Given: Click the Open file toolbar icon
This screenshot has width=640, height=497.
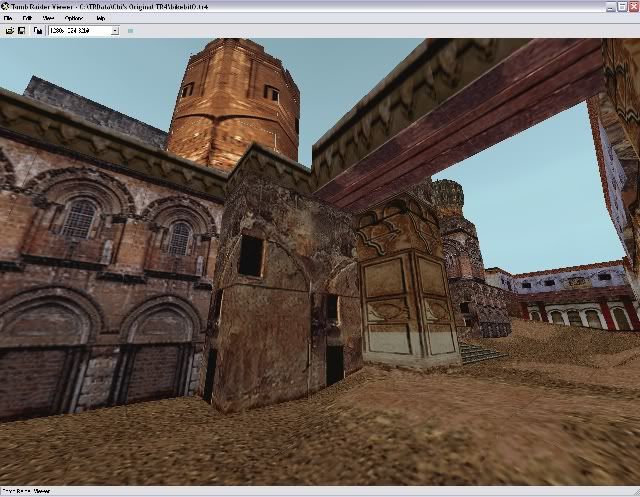Looking at the screenshot, I should [x=10, y=31].
